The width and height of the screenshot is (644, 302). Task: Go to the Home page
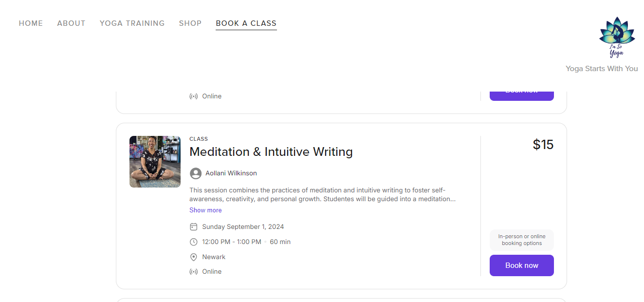point(31,23)
